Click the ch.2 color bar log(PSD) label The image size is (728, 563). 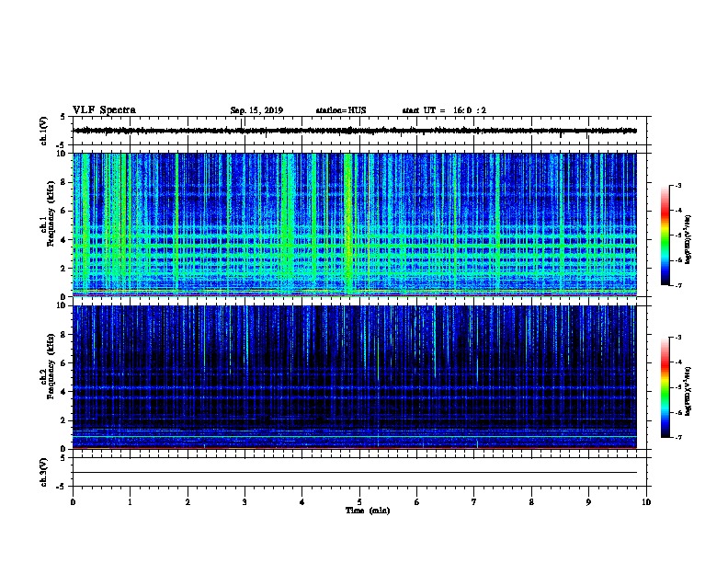pyautogui.click(x=688, y=391)
